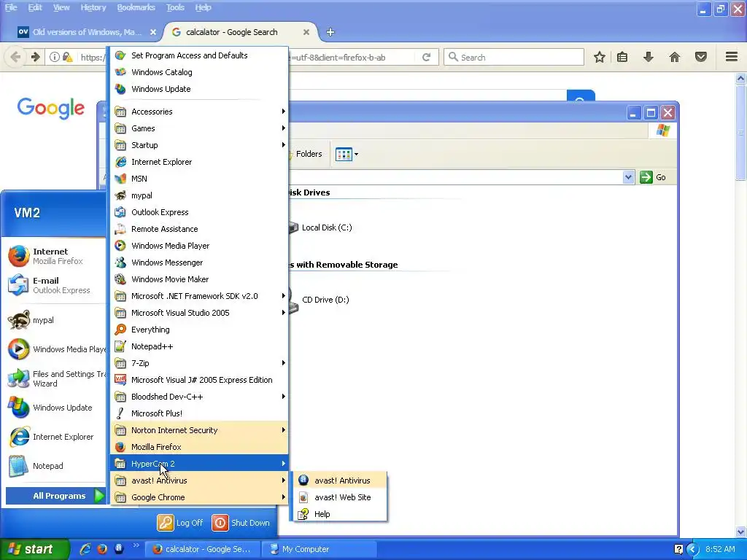
Task: Open Windows Media Player in All Programs list
Action: point(199,246)
